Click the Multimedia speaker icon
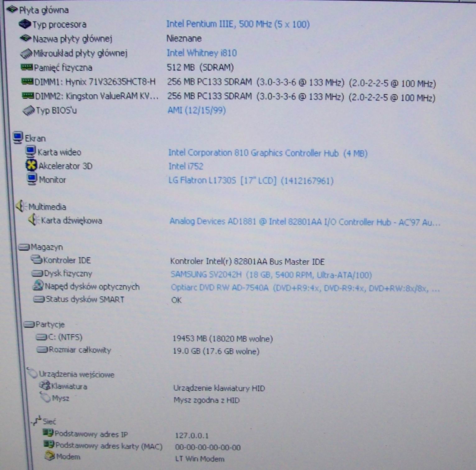The image size is (476, 470). point(21,206)
